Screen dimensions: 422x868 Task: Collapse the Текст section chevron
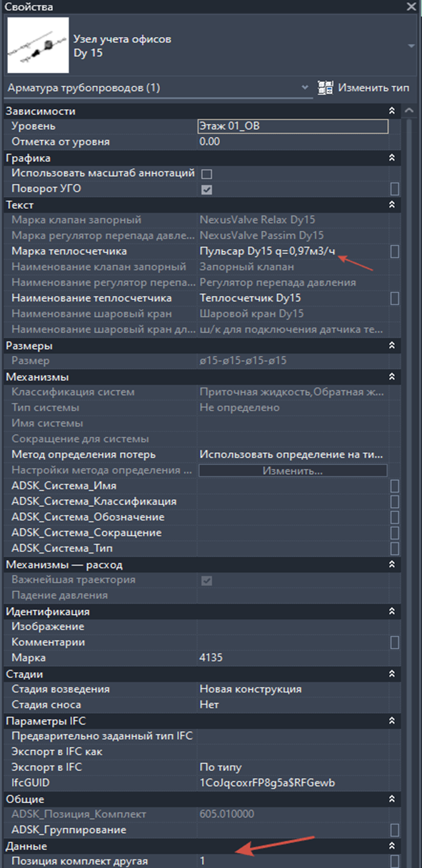pos(391,205)
